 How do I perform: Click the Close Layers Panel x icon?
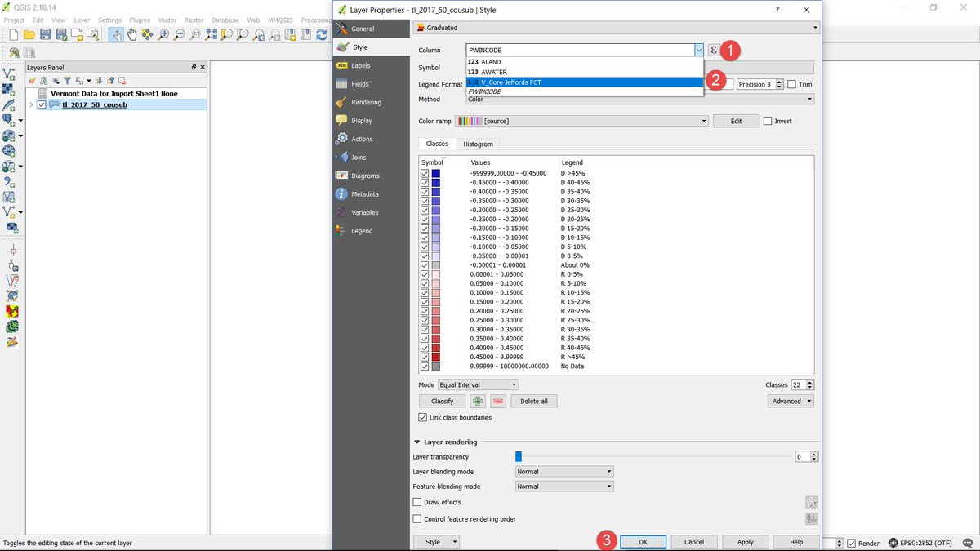[x=203, y=67]
